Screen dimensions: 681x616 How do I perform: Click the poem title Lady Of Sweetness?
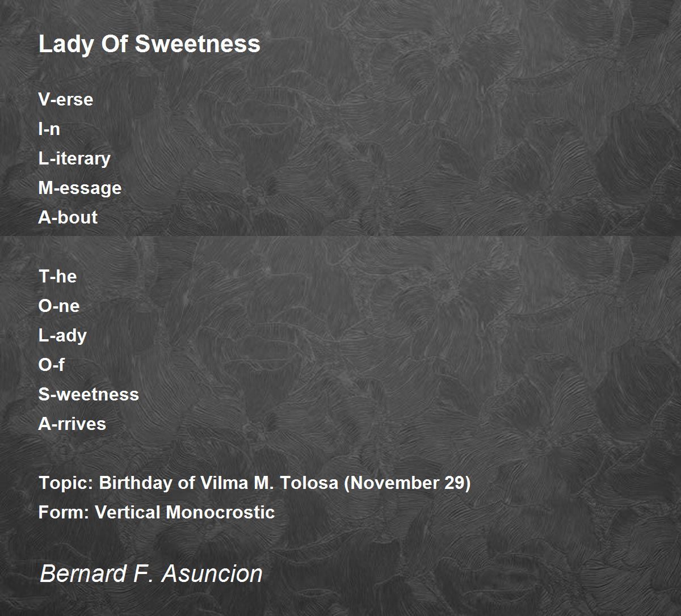pyautogui.click(x=149, y=44)
